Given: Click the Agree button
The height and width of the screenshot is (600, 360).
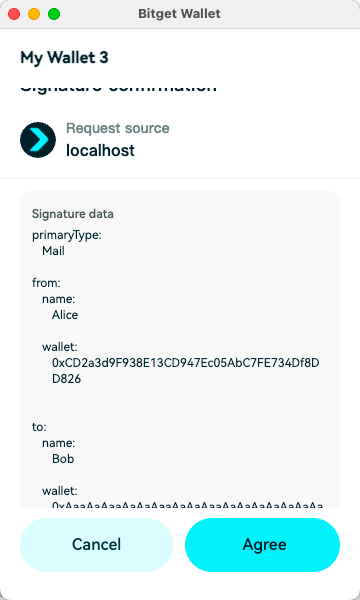Looking at the screenshot, I should coord(262,545).
